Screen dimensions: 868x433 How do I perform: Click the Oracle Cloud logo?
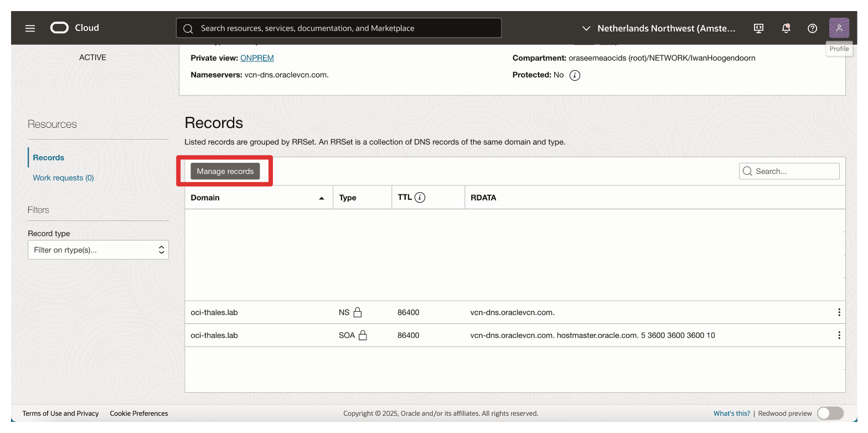[x=75, y=28]
